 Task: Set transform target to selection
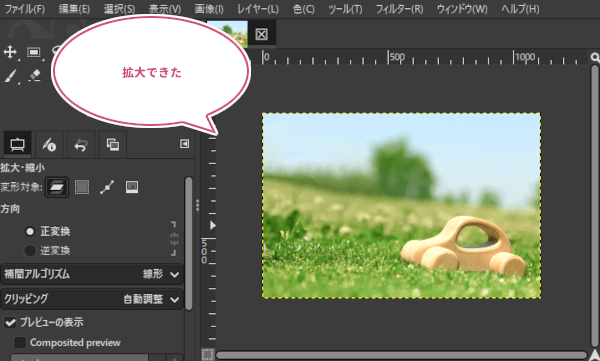point(82,187)
